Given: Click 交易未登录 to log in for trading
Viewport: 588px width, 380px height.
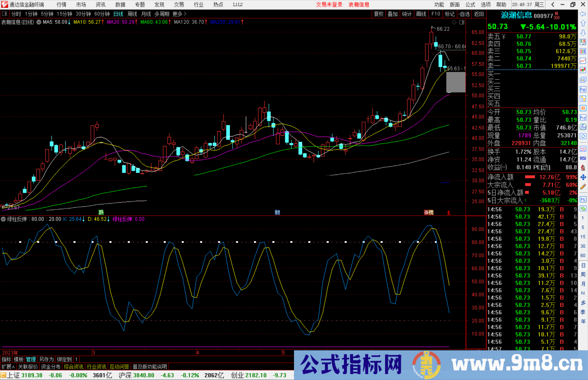Looking at the screenshot, I should point(329,4).
